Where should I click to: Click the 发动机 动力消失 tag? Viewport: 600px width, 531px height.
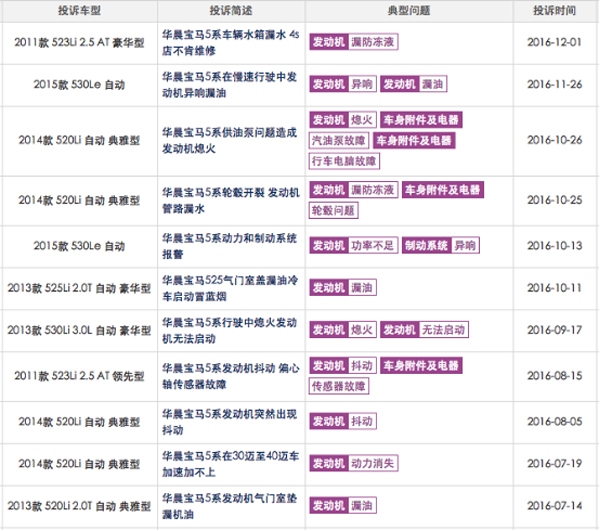pos(354,463)
